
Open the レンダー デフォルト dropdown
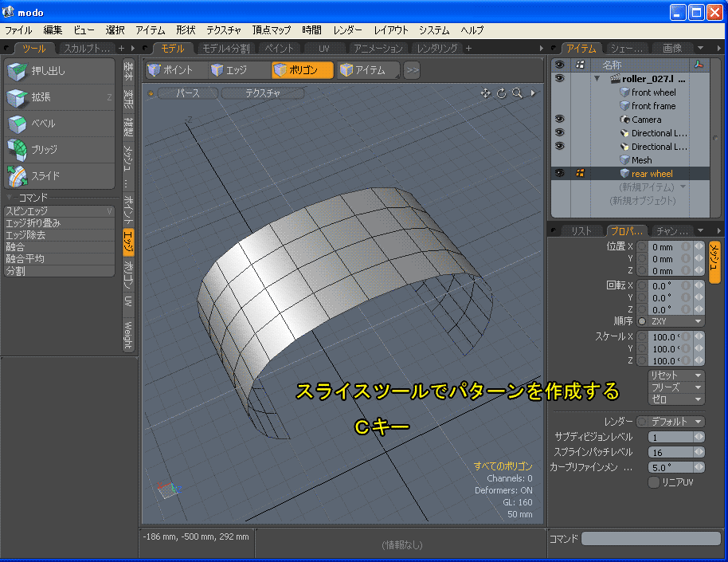click(x=675, y=422)
